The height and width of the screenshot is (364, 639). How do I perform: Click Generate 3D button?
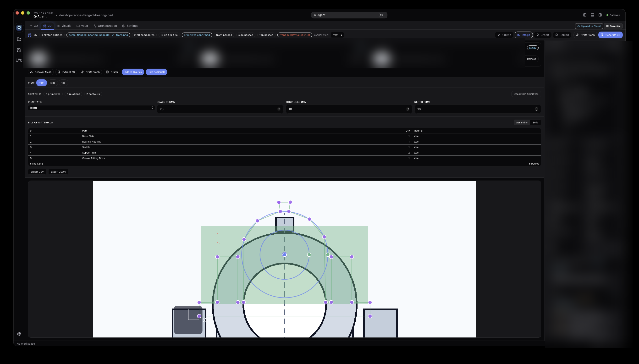tap(610, 35)
